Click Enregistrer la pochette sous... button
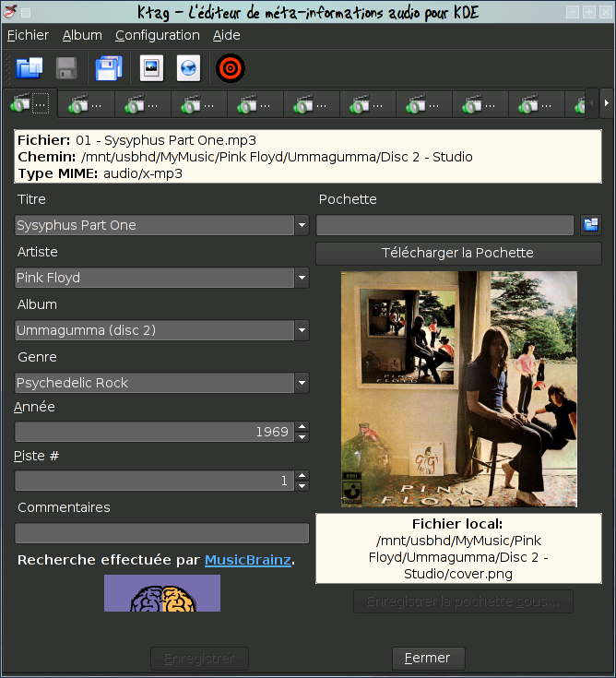The image size is (616, 678). tap(463, 601)
